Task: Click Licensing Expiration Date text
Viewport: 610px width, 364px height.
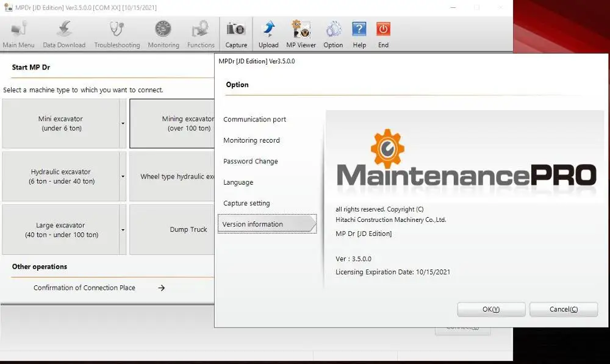Action: point(392,272)
